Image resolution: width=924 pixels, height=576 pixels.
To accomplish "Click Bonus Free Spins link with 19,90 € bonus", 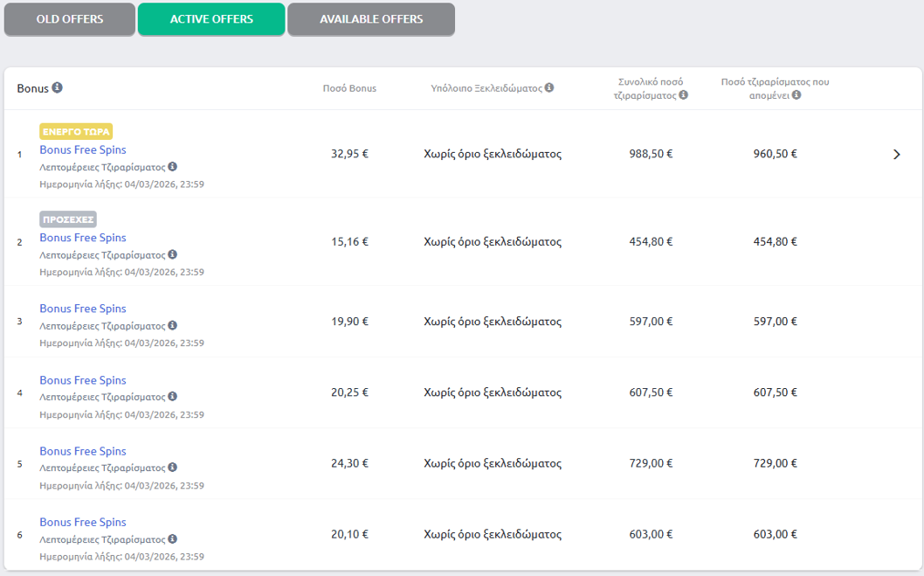I will coord(83,309).
